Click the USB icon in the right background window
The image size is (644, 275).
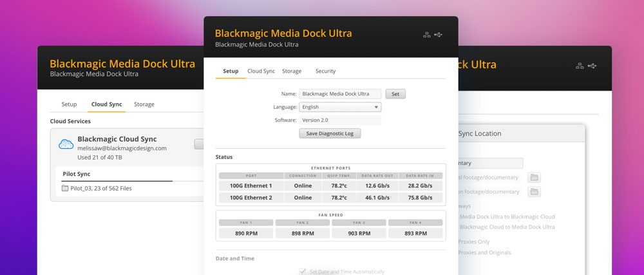pyautogui.click(x=592, y=66)
